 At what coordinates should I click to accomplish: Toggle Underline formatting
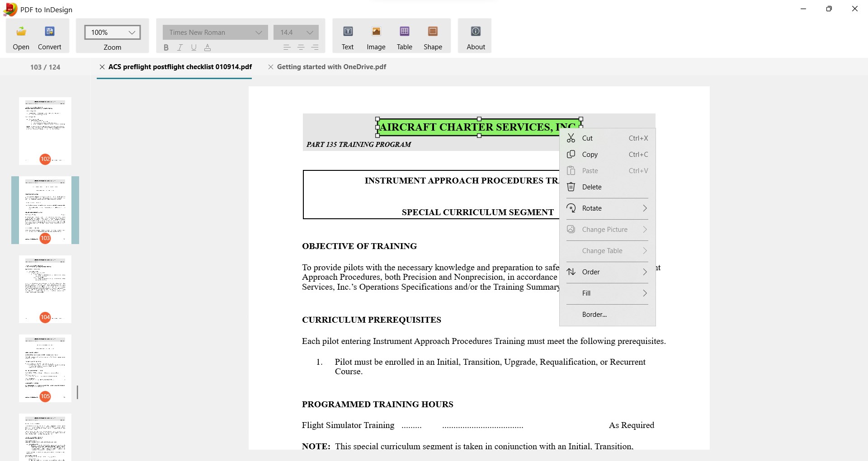194,47
